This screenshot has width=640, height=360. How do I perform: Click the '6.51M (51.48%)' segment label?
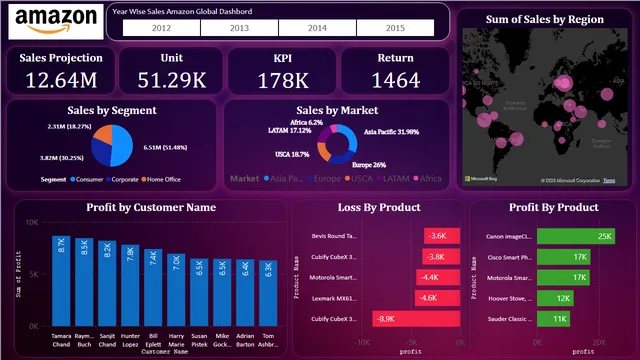pos(165,147)
